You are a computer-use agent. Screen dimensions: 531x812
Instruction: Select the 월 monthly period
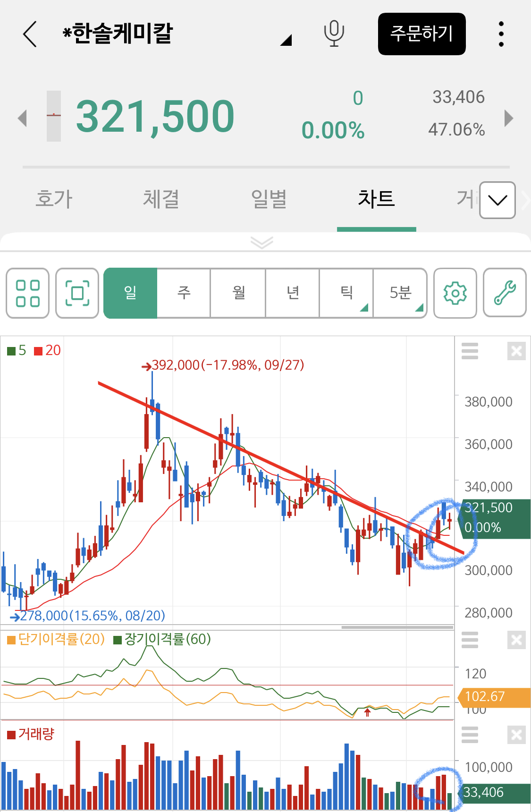click(238, 293)
